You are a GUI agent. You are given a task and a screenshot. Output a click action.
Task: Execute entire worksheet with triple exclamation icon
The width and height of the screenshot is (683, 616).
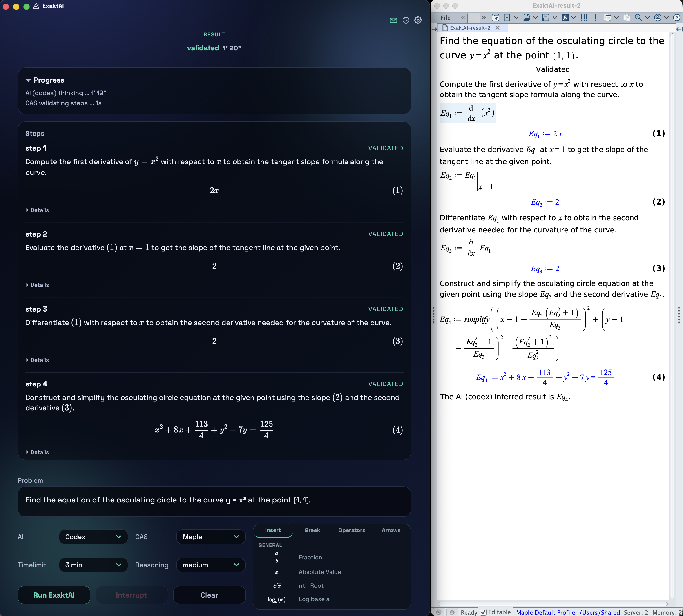pos(584,18)
